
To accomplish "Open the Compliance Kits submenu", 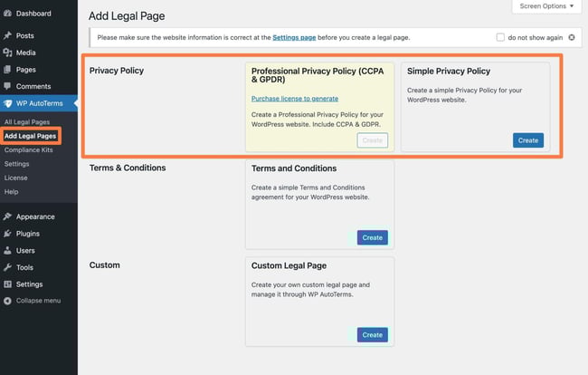I will point(29,149).
